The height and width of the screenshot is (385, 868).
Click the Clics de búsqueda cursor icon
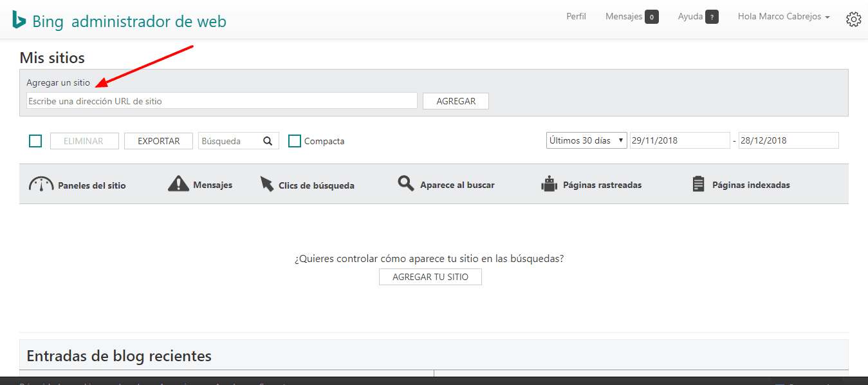[267, 184]
